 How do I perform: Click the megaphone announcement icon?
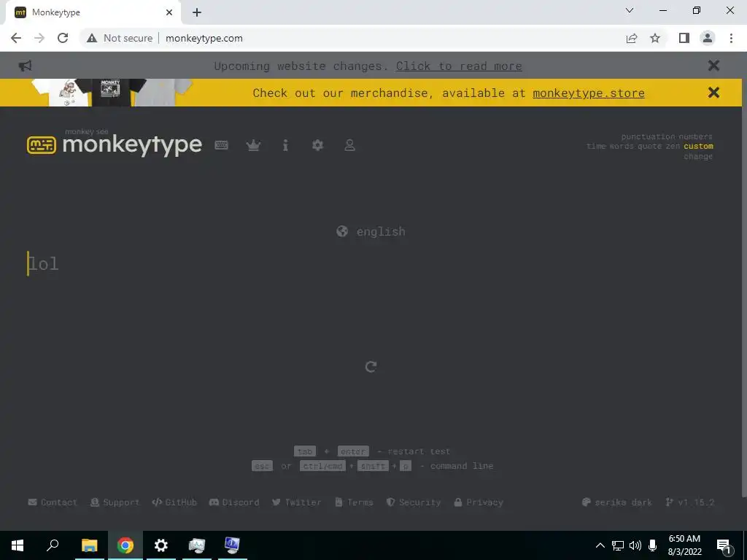(25, 66)
